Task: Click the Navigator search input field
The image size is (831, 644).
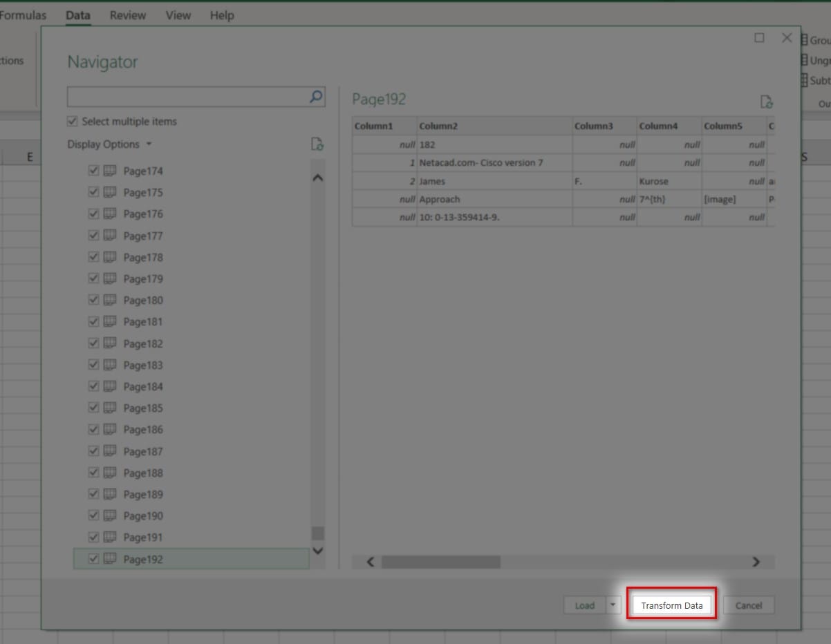Action: click(x=188, y=97)
